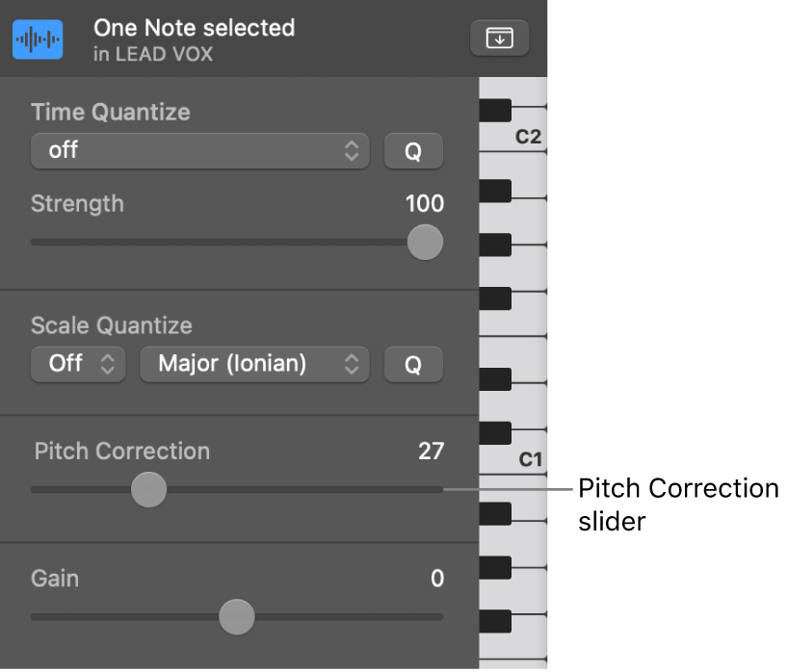Click the Pitch Correction value 27
Image resolution: width=788 pixels, height=672 pixels.
point(432,451)
